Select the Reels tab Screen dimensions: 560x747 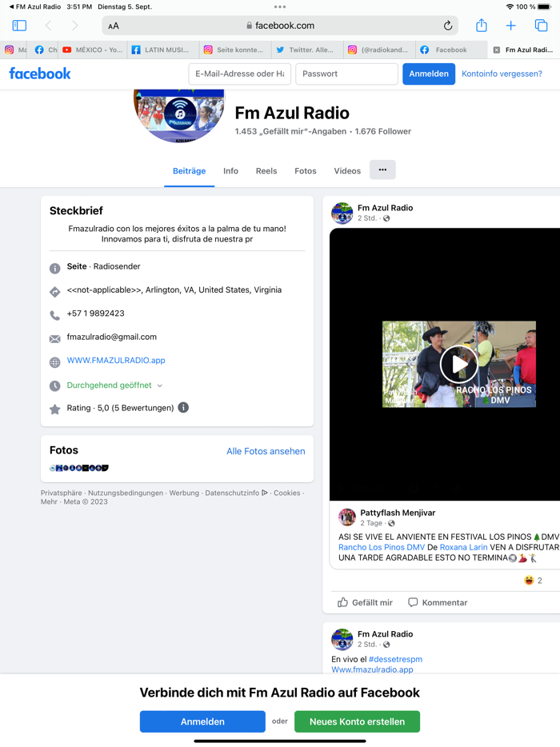tap(266, 171)
